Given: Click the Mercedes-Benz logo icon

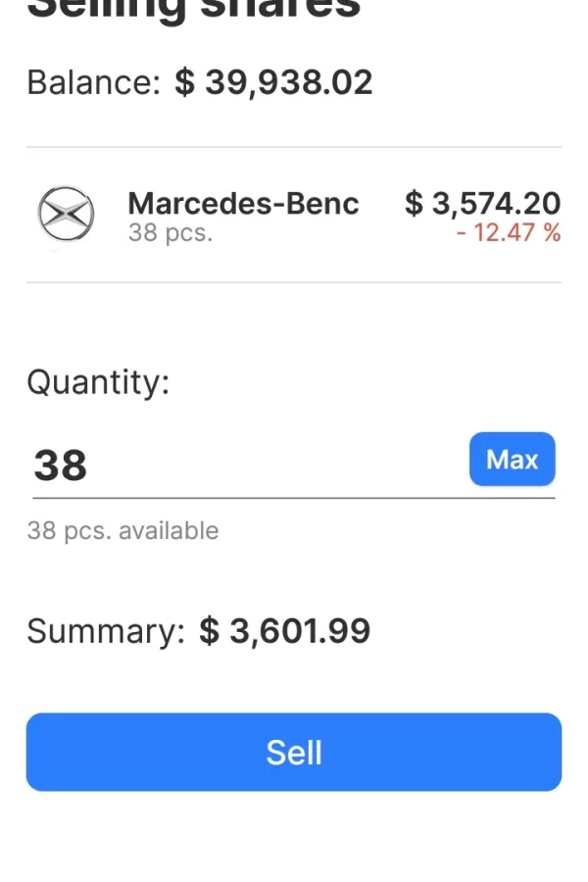Looking at the screenshot, I should (66, 214).
